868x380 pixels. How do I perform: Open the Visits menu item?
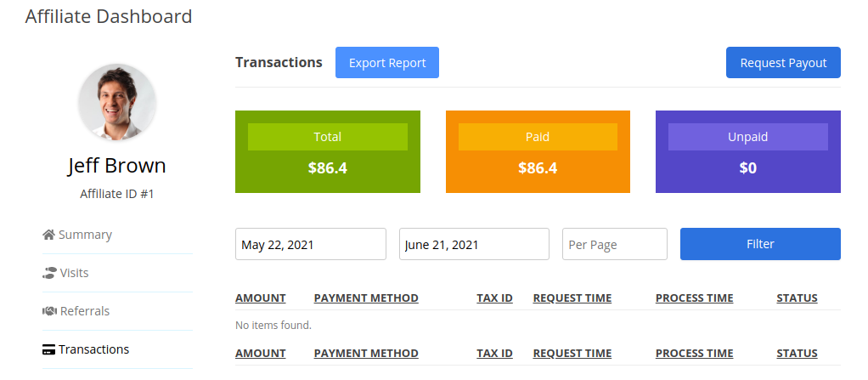click(x=74, y=273)
